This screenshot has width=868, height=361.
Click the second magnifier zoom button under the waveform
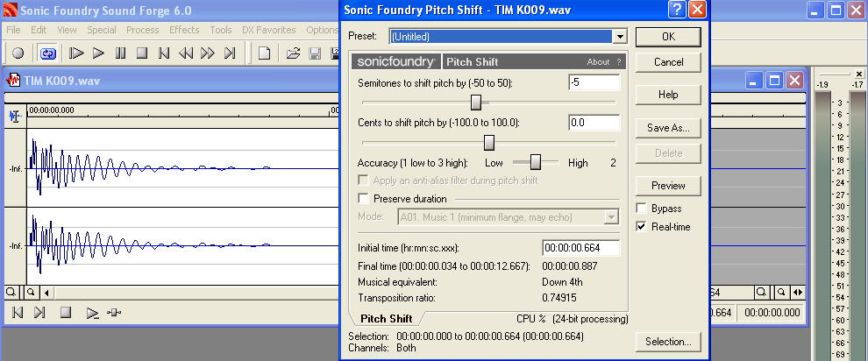[x=31, y=292]
